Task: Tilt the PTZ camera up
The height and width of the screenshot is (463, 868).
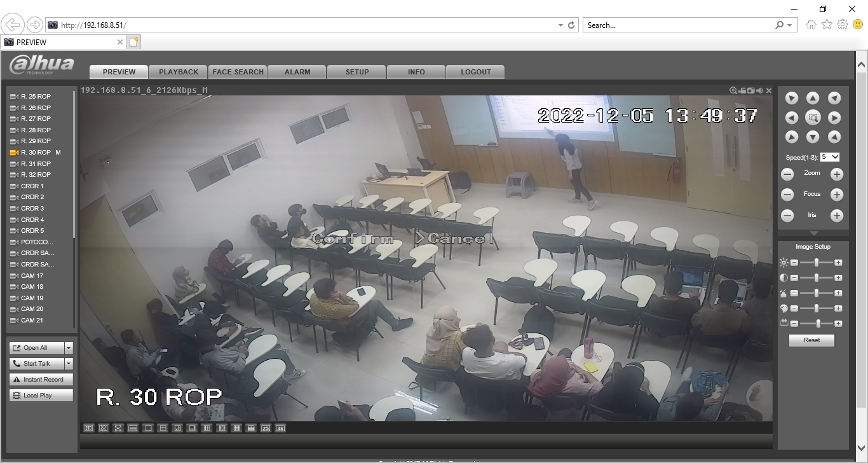Action: pyautogui.click(x=813, y=98)
